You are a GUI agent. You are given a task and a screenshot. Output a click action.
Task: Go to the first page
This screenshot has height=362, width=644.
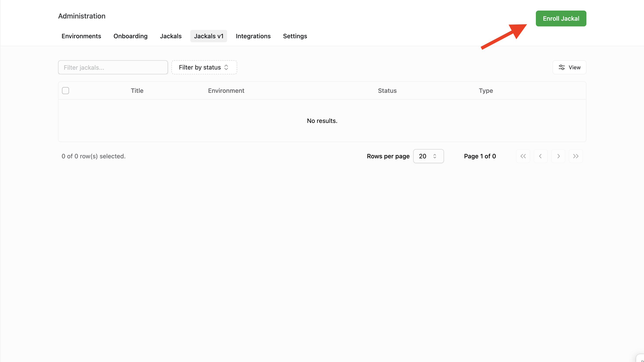tap(523, 156)
